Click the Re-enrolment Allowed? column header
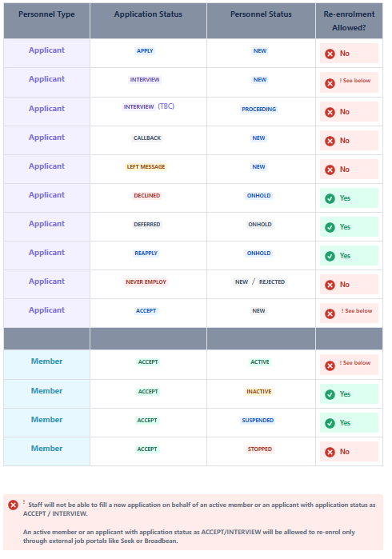The height and width of the screenshot is (559, 392). pos(349,21)
